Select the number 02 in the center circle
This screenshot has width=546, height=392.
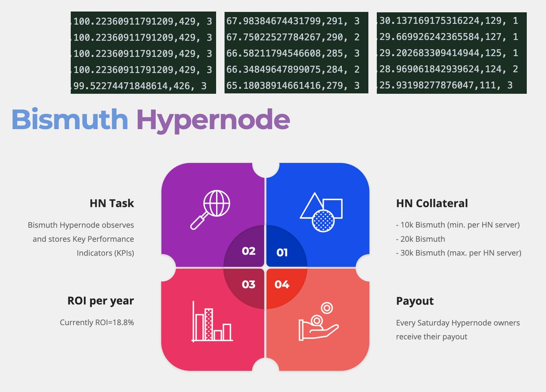click(x=248, y=251)
